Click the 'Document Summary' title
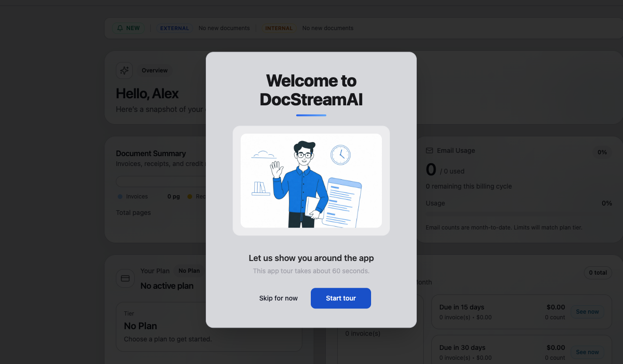 point(151,153)
